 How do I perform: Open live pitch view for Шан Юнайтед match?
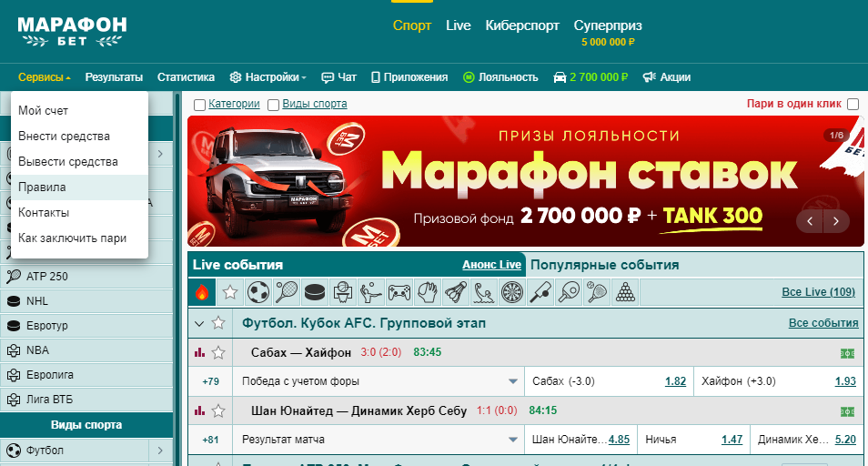pyautogui.click(x=847, y=411)
